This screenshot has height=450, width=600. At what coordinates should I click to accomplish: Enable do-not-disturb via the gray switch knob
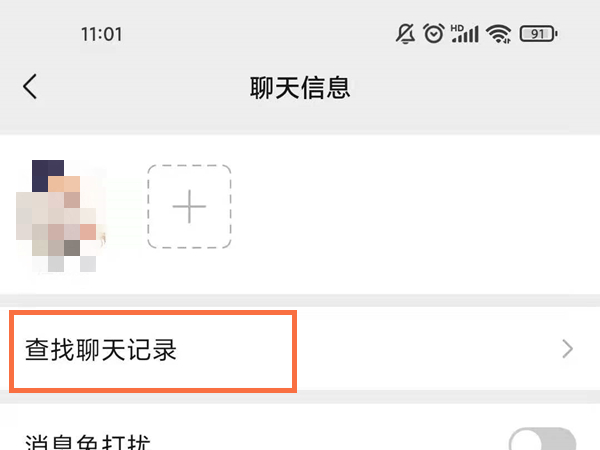pyautogui.click(x=526, y=441)
